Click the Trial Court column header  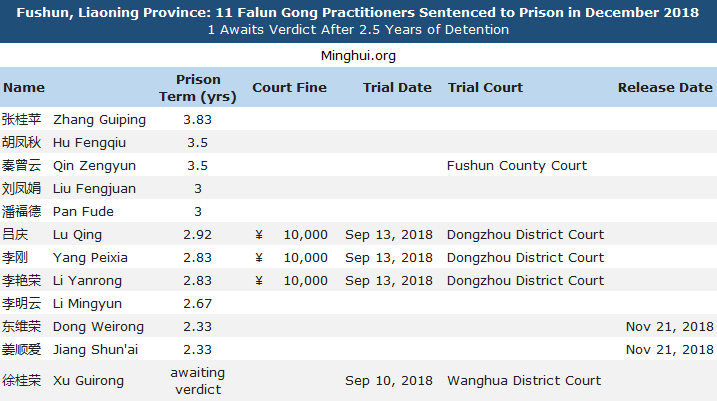(485, 87)
